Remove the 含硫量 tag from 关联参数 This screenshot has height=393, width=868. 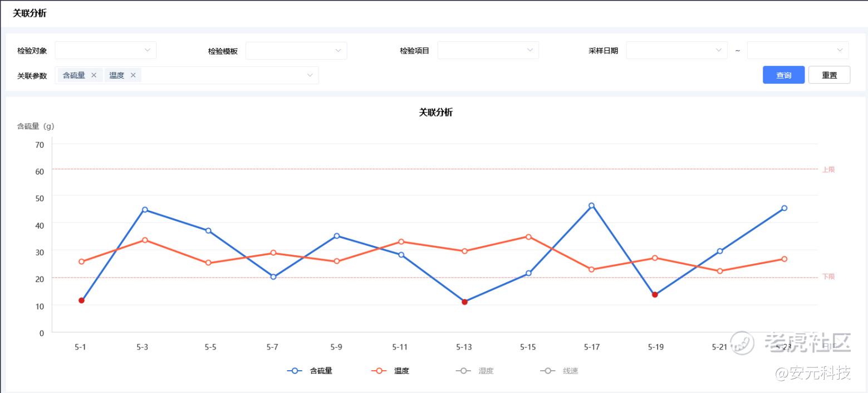pos(94,75)
